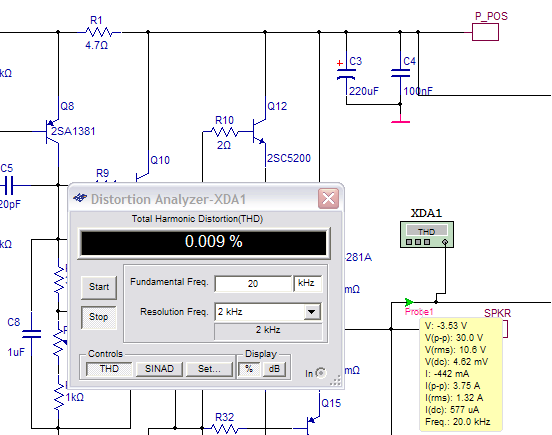The height and width of the screenshot is (435, 552).
Task: Click the 'Freq.: 20.0 kHz' probe reading
Action: click(458, 422)
